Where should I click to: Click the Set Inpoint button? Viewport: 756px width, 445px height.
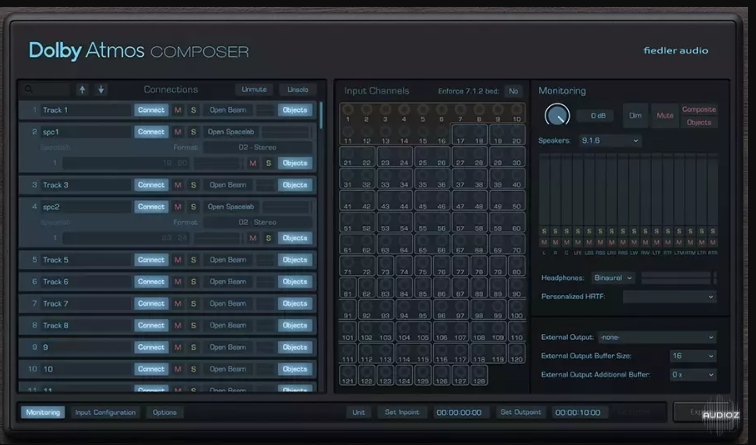click(402, 412)
